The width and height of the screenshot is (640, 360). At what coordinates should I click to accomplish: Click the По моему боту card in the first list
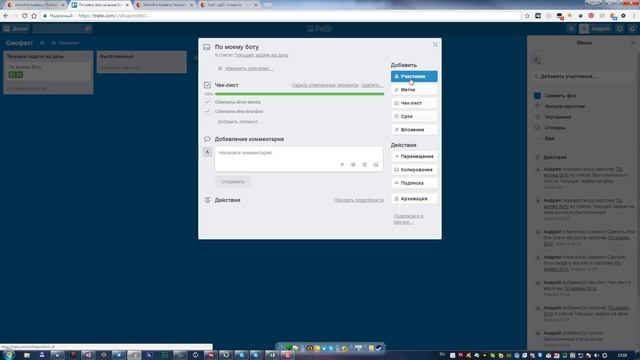(x=48, y=71)
